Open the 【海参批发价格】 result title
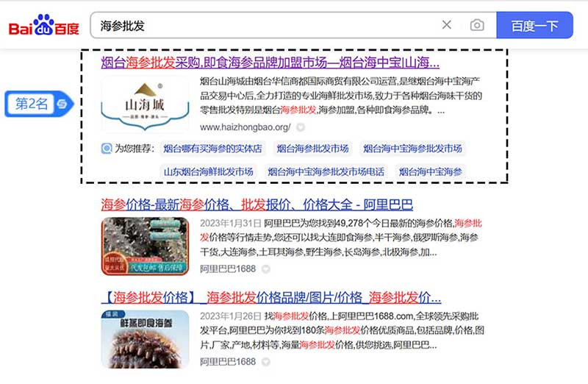This screenshot has height=384, width=588. click(270, 297)
